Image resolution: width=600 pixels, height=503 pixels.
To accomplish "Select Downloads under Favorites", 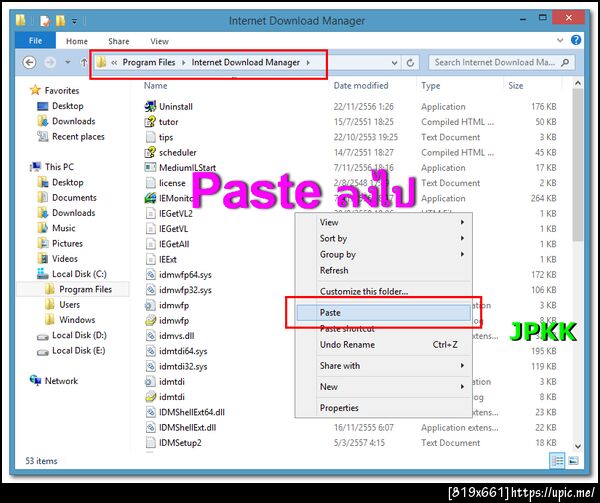I will pos(73,121).
